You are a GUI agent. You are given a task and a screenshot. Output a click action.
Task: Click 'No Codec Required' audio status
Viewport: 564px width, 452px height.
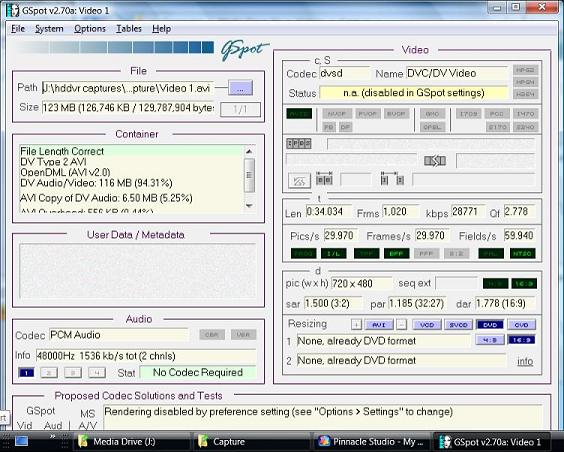click(x=198, y=372)
